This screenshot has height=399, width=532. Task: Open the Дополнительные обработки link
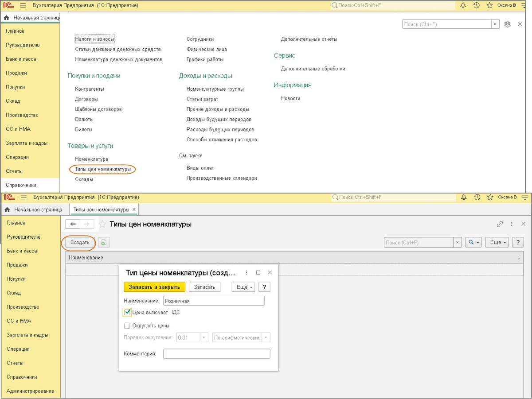313,69
